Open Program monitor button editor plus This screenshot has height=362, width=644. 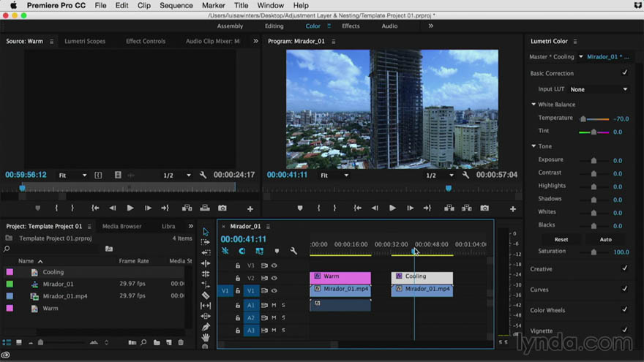click(513, 209)
